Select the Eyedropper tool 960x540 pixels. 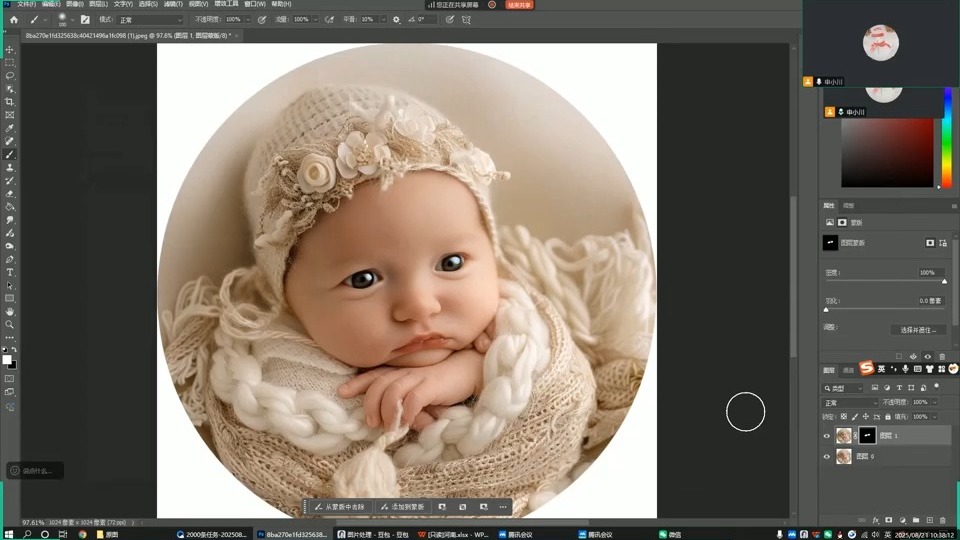click(x=9, y=128)
